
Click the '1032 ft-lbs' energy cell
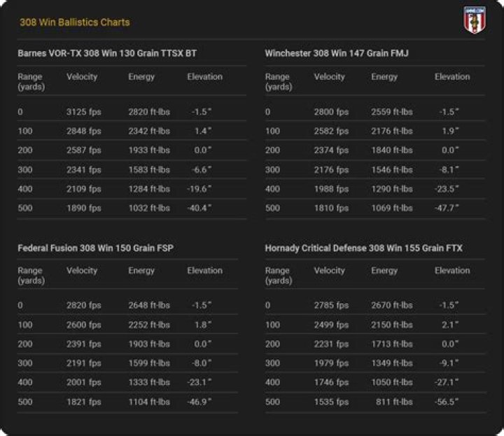pyautogui.click(x=149, y=208)
